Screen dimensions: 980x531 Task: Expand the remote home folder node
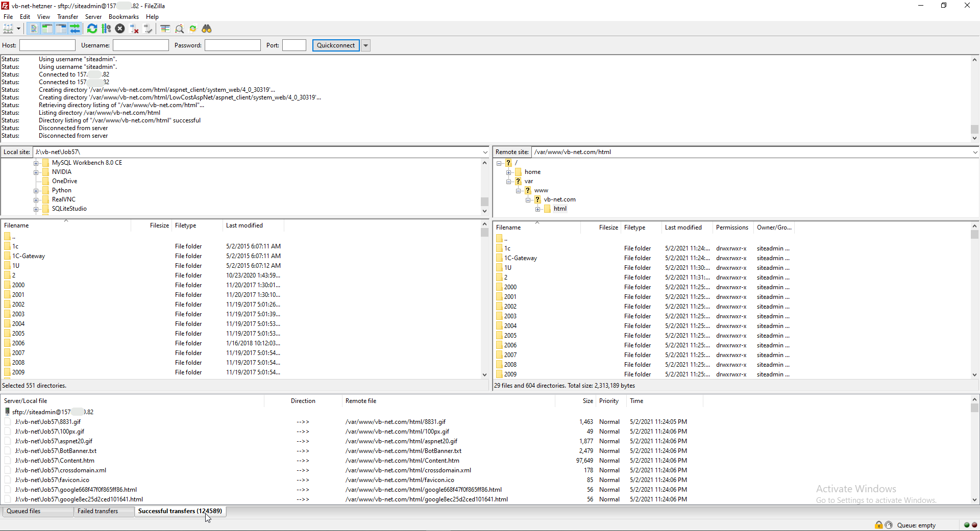[509, 172]
